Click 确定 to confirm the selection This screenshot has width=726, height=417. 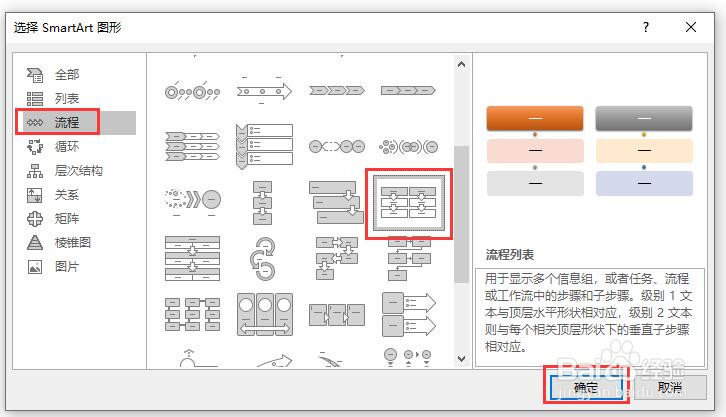point(586,387)
